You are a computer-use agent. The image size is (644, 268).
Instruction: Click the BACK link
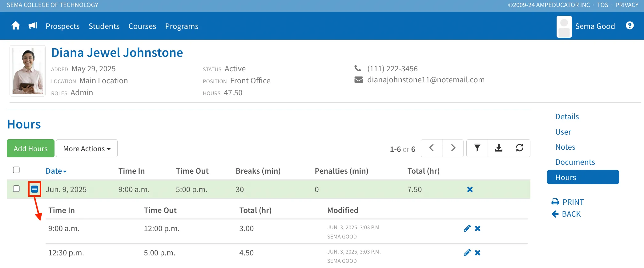coord(566,214)
